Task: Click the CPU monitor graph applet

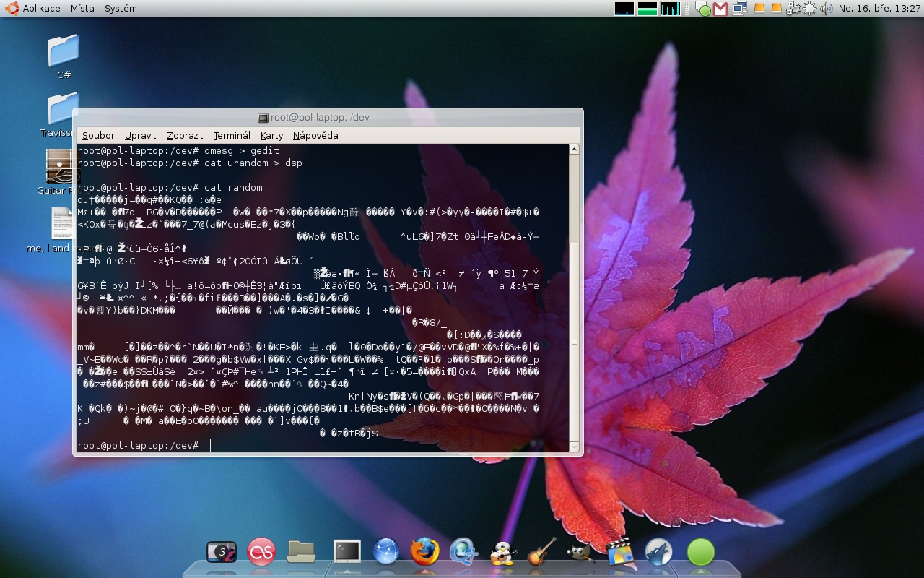Action: pyautogui.click(x=624, y=9)
